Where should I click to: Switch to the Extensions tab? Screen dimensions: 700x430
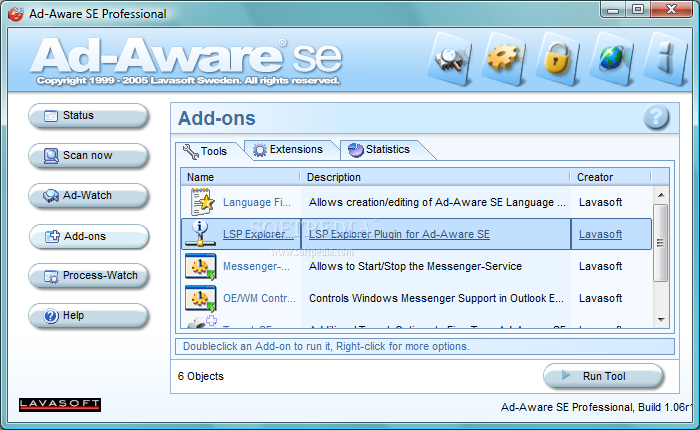289,149
